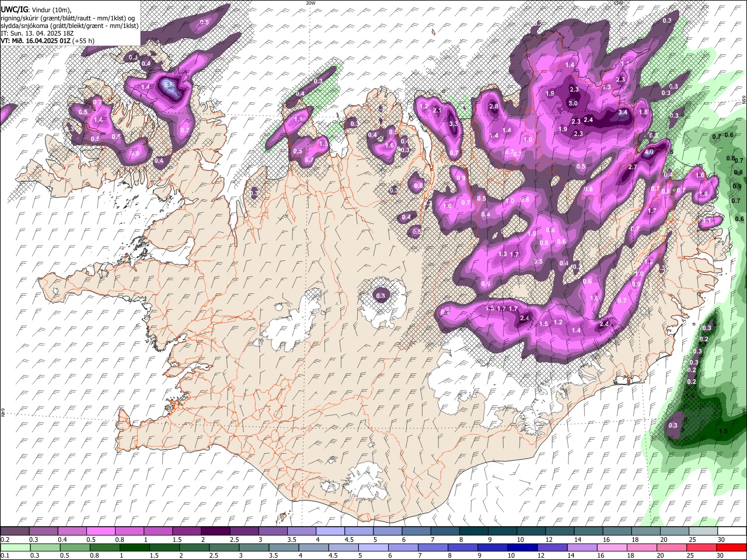
Task: Click the 'IT: Sun. 13. 04. 2025 18Z' line
Action: point(36,33)
